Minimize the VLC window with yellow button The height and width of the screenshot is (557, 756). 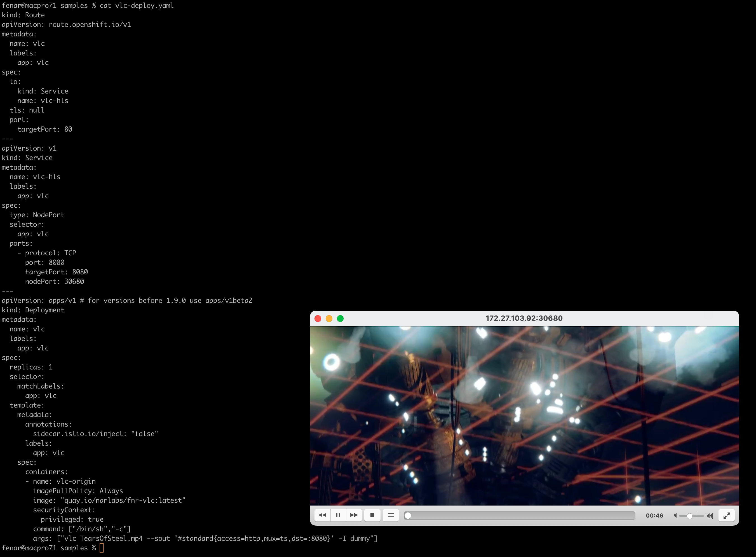click(329, 319)
